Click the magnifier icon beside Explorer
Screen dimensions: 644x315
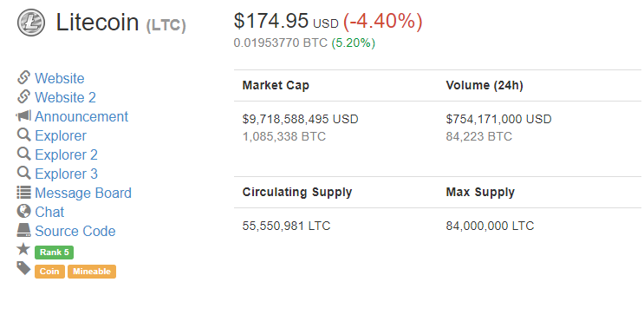pyautogui.click(x=23, y=135)
